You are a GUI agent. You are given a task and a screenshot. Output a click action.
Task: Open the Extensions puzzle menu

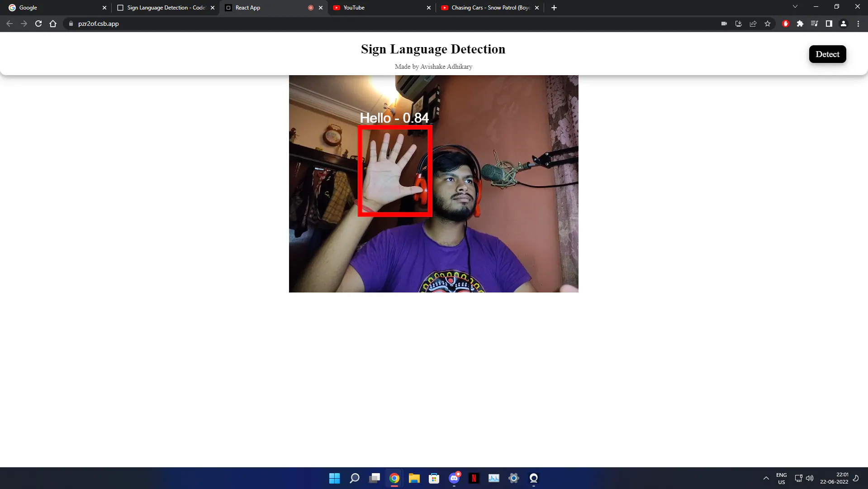800,24
